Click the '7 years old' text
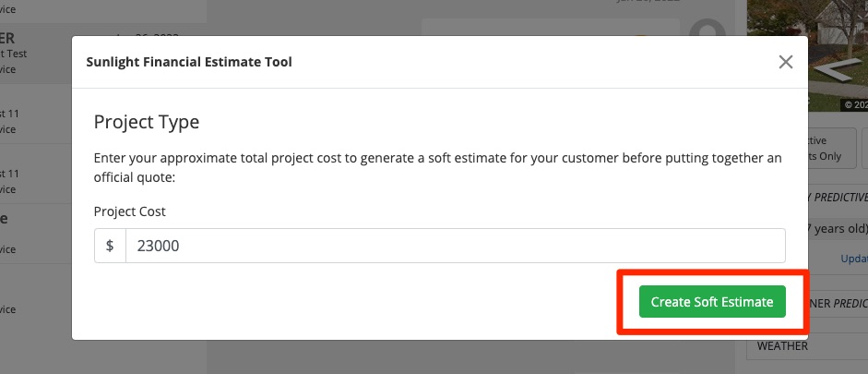The height and width of the screenshot is (374, 868). pyautogui.click(x=838, y=228)
